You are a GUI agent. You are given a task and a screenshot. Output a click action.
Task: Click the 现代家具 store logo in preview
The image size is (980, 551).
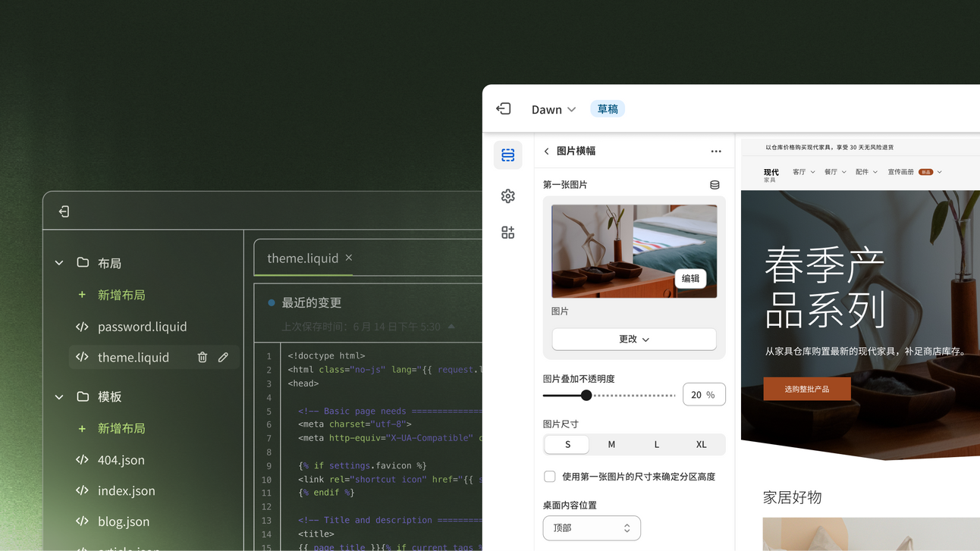(x=771, y=175)
